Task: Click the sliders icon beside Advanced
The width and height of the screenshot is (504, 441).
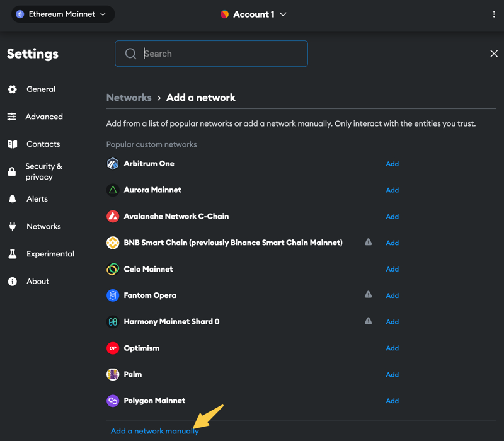Action: click(x=12, y=117)
